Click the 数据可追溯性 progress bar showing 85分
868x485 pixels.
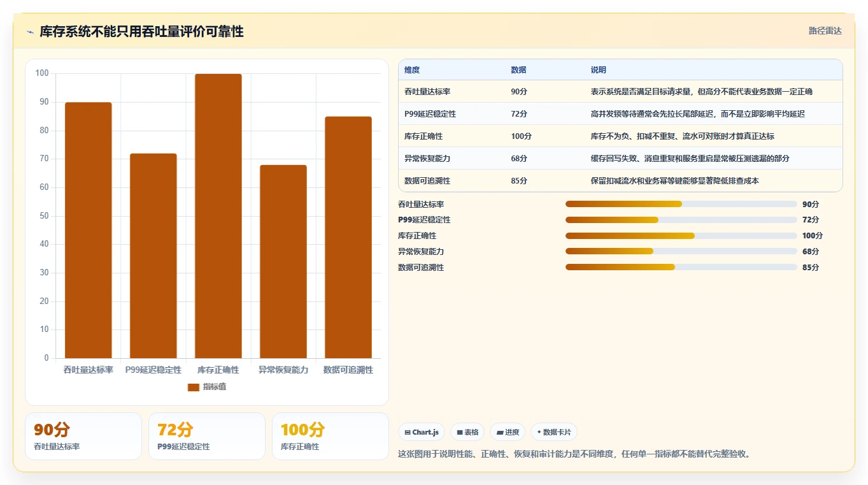[681, 268]
